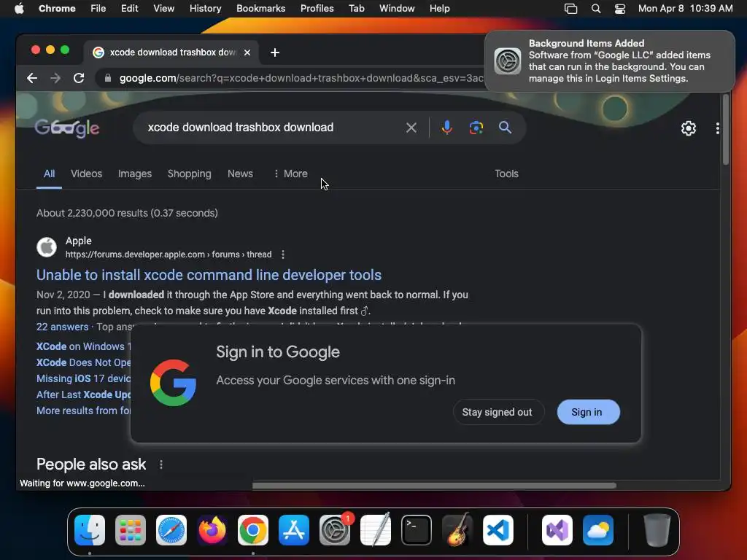Switch to the News tab

coord(240,174)
